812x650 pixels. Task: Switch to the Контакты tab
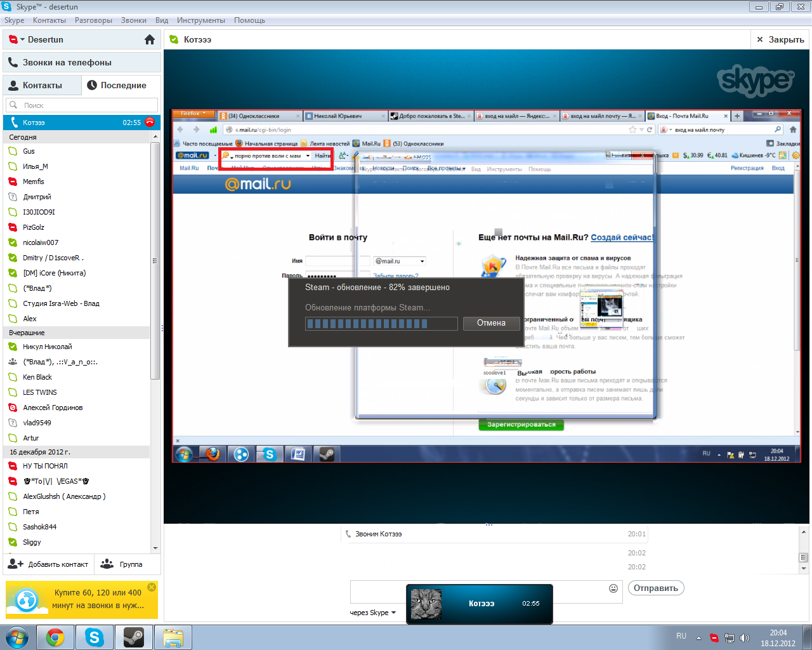43,85
